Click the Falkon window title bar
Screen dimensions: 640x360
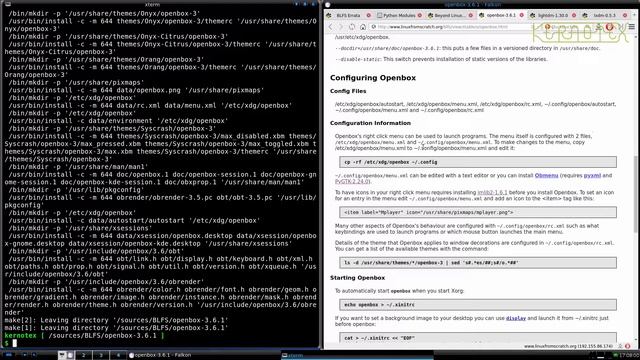pyautogui.click(x=473, y=4)
